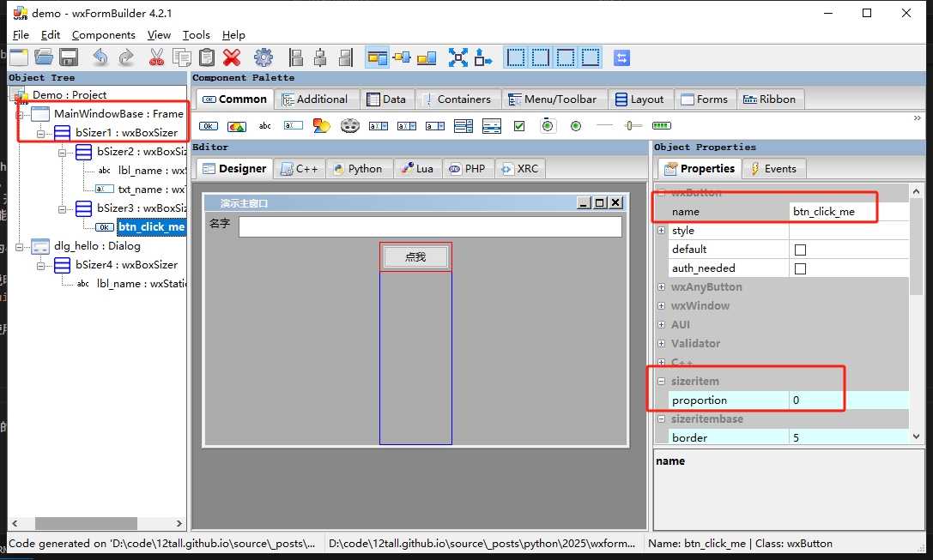Add a wxSlider component from the palette
This screenshot has width=933, height=560.
[633, 125]
